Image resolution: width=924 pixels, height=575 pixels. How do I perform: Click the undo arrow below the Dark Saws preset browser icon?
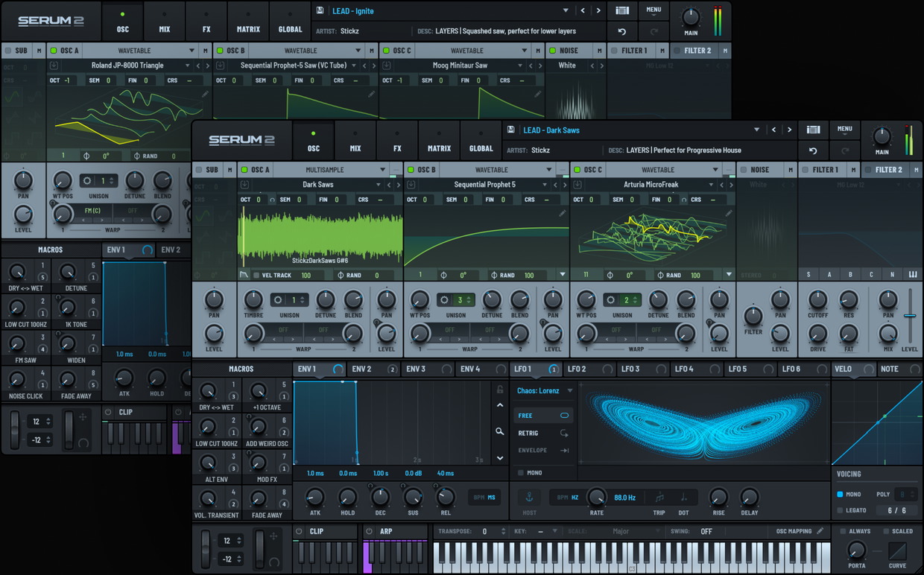pos(813,150)
